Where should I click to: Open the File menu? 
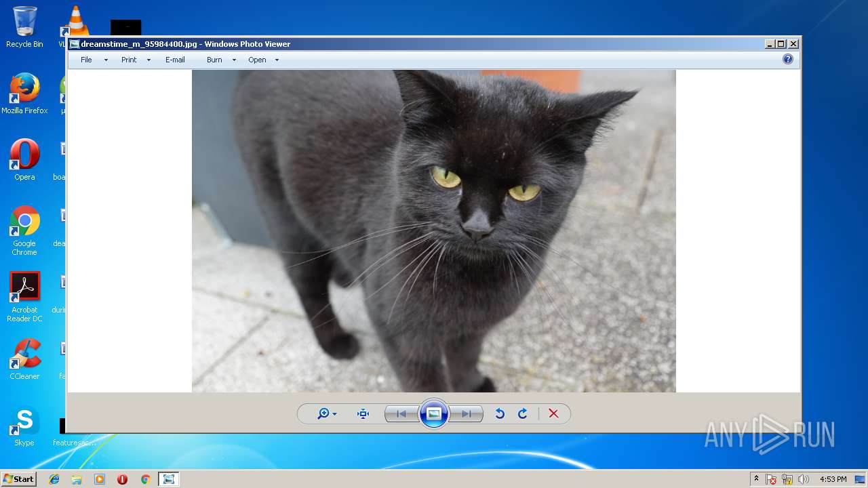86,60
